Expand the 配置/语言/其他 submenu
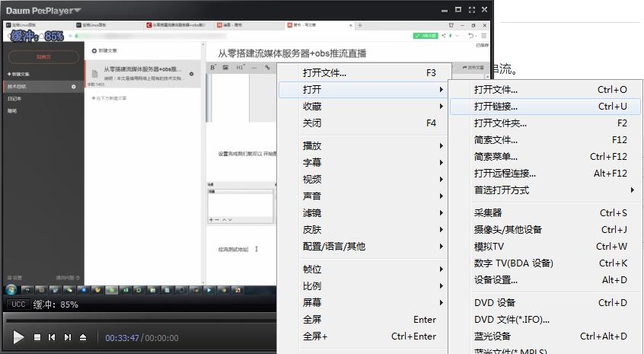 click(363, 247)
